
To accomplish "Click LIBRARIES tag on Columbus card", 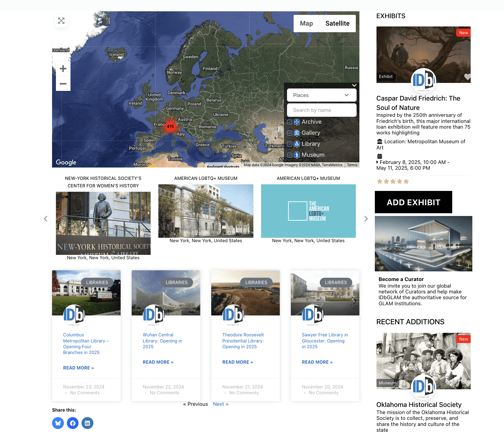I will [x=97, y=282].
